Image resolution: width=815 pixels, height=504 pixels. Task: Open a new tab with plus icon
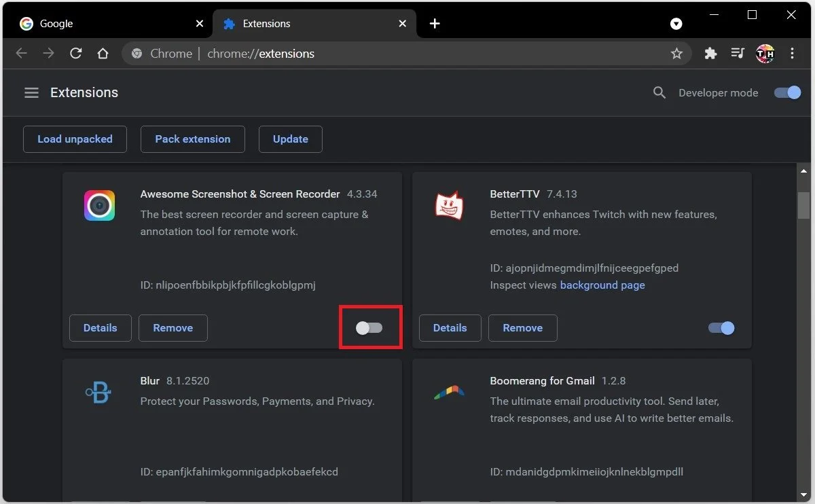(x=435, y=24)
